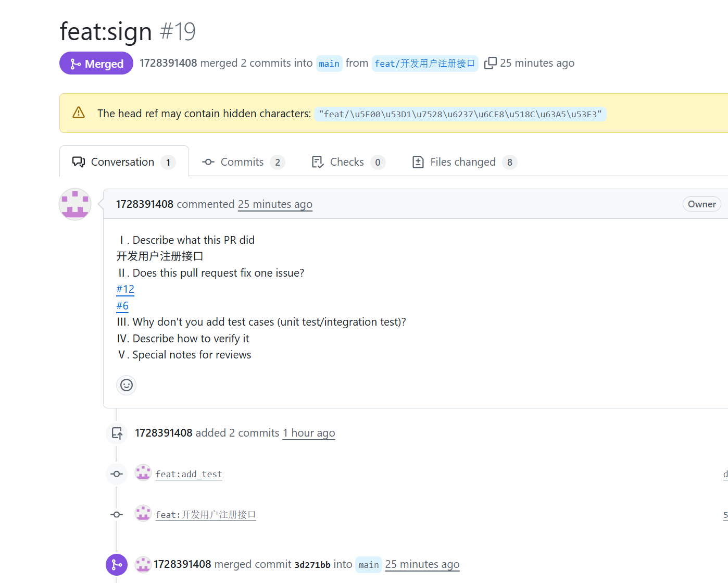Viewport: 728px width, 583px height.
Task: Select 'Ⅳ. Describe how to verify it' text
Action: pos(183,339)
